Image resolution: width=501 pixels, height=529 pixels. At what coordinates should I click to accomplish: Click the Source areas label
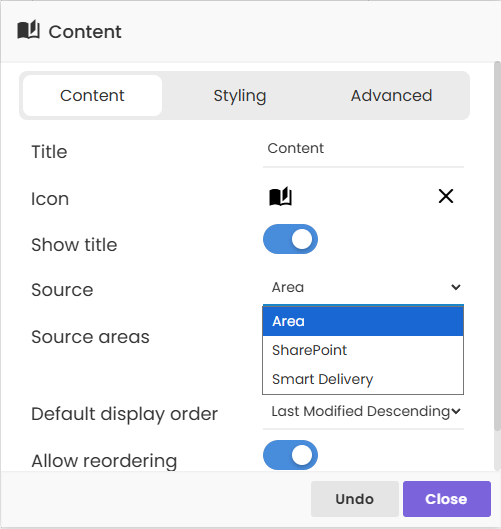[x=90, y=337]
